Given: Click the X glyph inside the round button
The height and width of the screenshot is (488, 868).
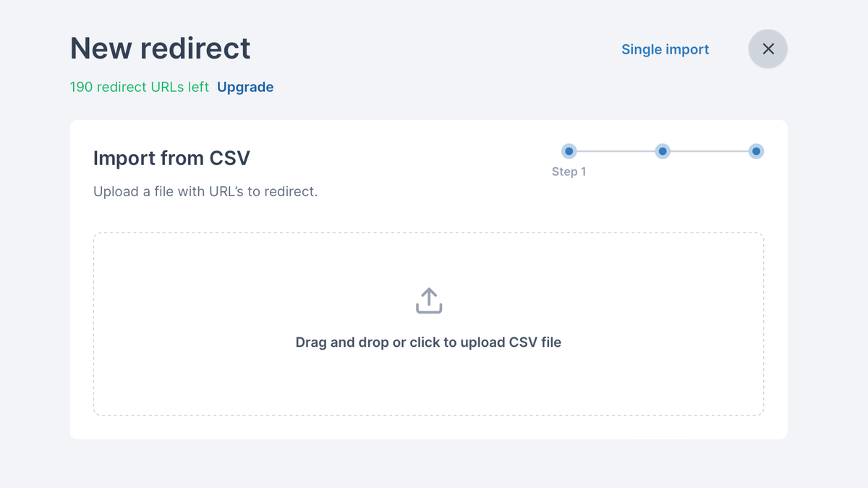Looking at the screenshot, I should (768, 49).
